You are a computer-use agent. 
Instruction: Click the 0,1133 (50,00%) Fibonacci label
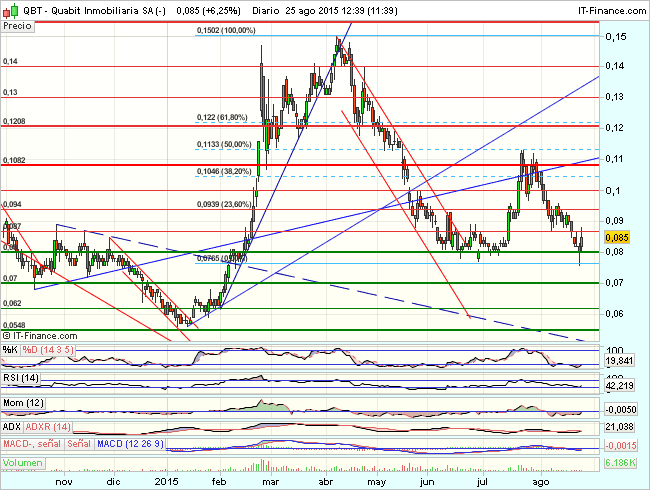pyautogui.click(x=224, y=144)
